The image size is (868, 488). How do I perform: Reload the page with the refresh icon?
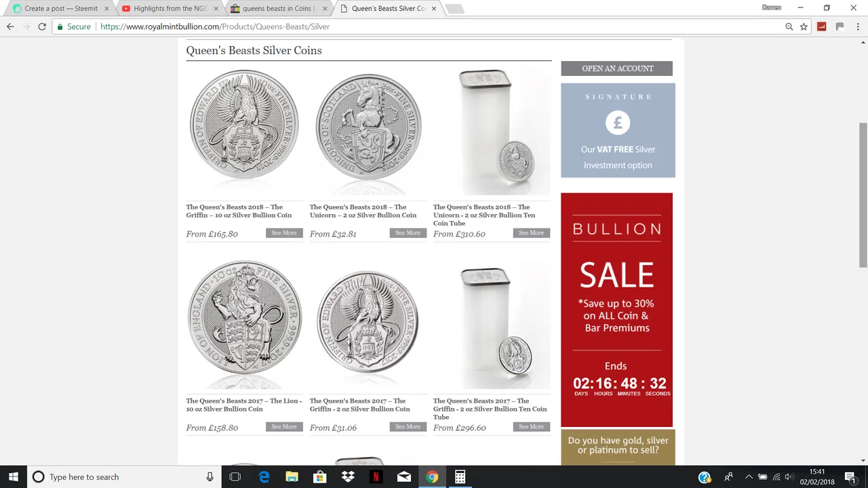point(42,26)
